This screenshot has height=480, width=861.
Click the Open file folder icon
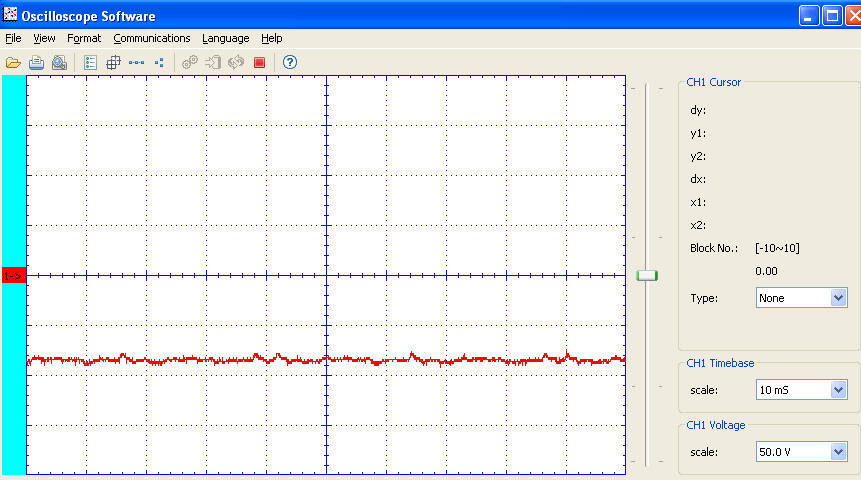click(x=13, y=62)
